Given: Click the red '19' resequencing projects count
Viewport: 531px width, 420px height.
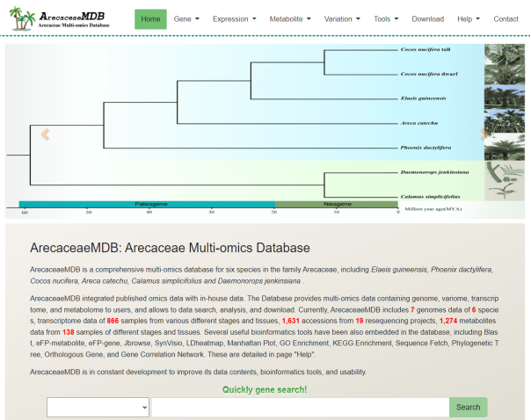Looking at the screenshot, I should pos(360,321).
